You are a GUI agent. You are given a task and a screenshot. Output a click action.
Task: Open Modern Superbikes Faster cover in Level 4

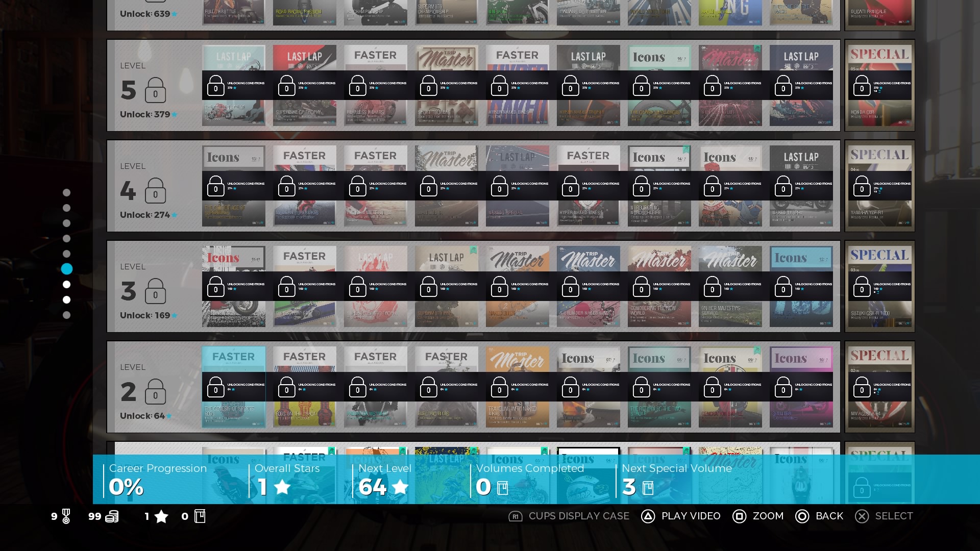pos(304,186)
